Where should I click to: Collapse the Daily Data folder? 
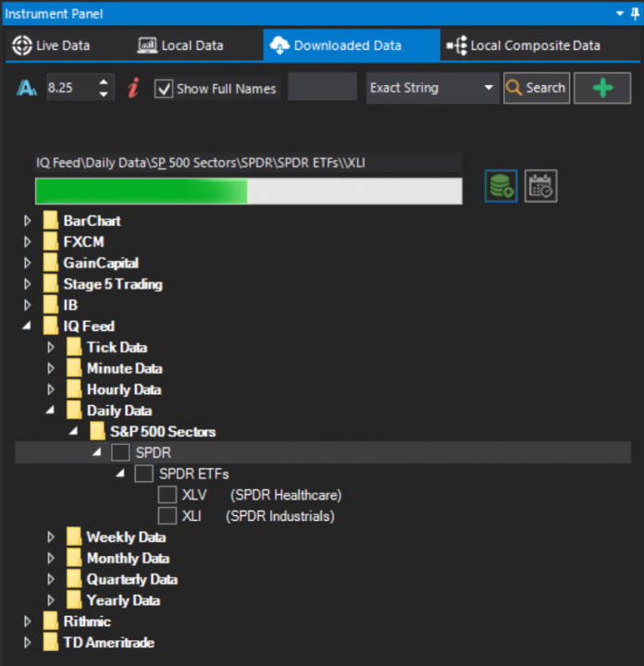click(x=50, y=410)
